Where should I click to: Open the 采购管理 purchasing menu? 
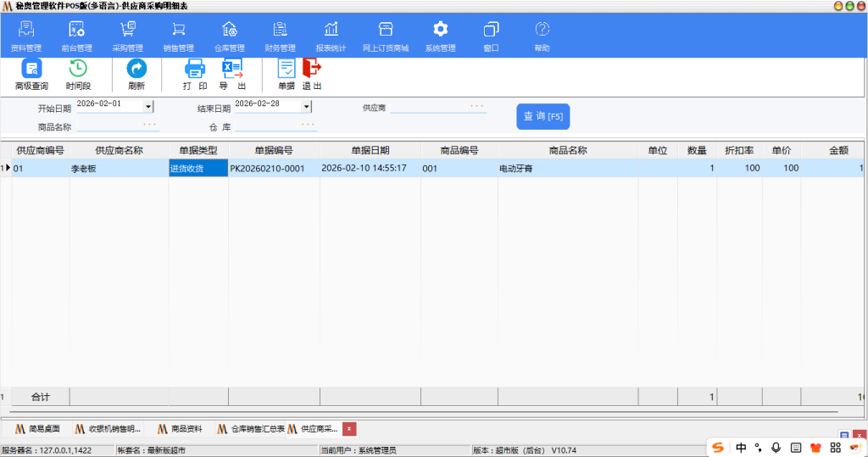[x=128, y=36]
